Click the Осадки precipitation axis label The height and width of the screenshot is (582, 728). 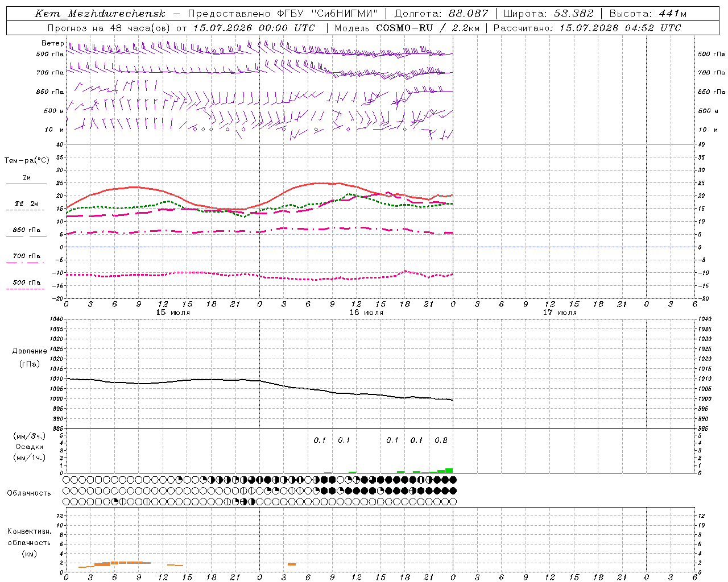click(x=29, y=447)
